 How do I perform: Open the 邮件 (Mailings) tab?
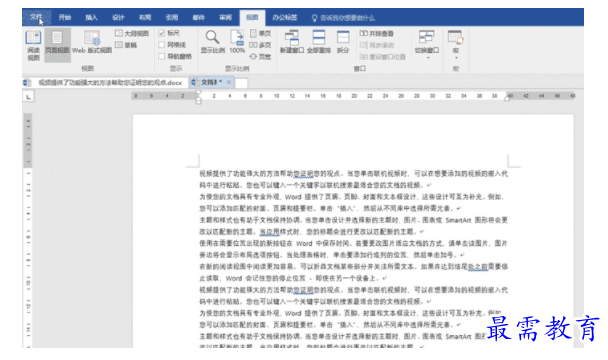[199, 17]
